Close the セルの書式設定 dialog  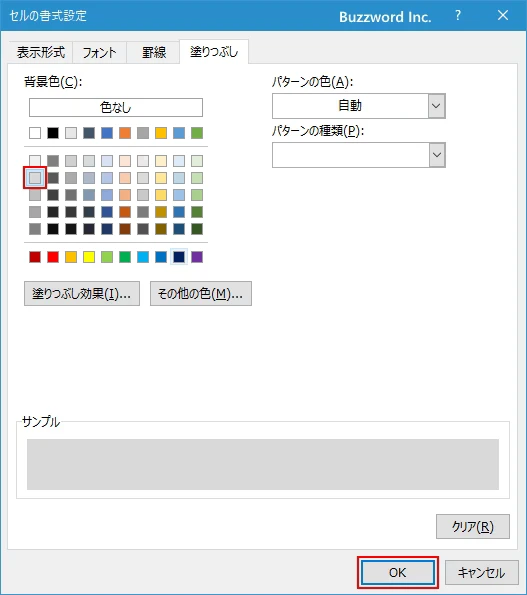pyautogui.click(x=503, y=16)
